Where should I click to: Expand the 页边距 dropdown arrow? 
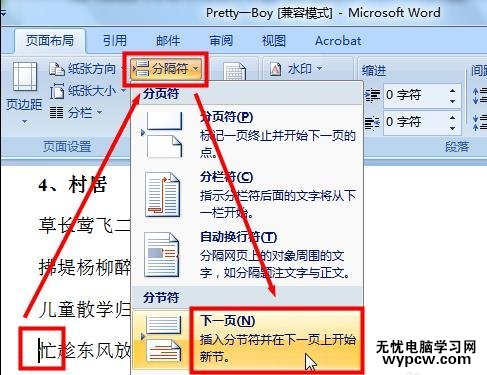click(24, 122)
